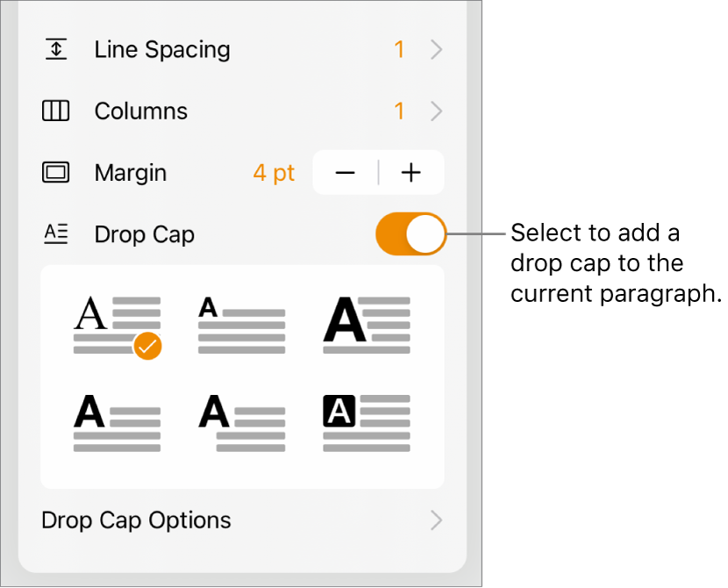The width and height of the screenshot is (728, 588).
Task: Choose the bottom-middle drop cap style
Action: pyautogui.click(x=240, y=421)
